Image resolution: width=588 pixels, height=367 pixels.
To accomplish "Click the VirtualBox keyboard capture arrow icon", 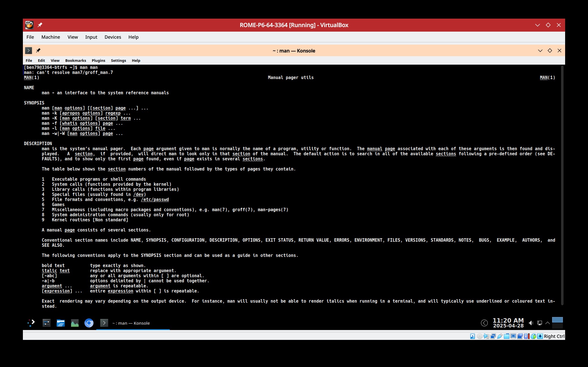I will tap(540, 336).
